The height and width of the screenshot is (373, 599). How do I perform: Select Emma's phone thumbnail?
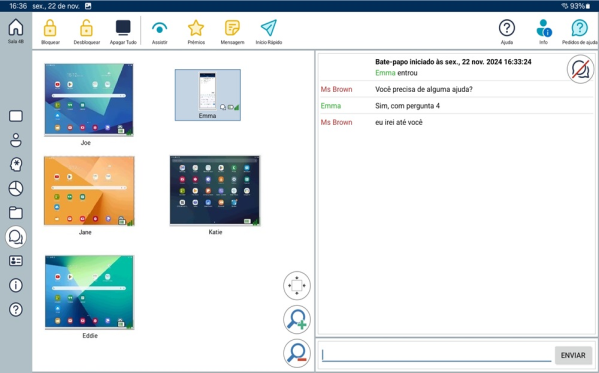point(208,95)
